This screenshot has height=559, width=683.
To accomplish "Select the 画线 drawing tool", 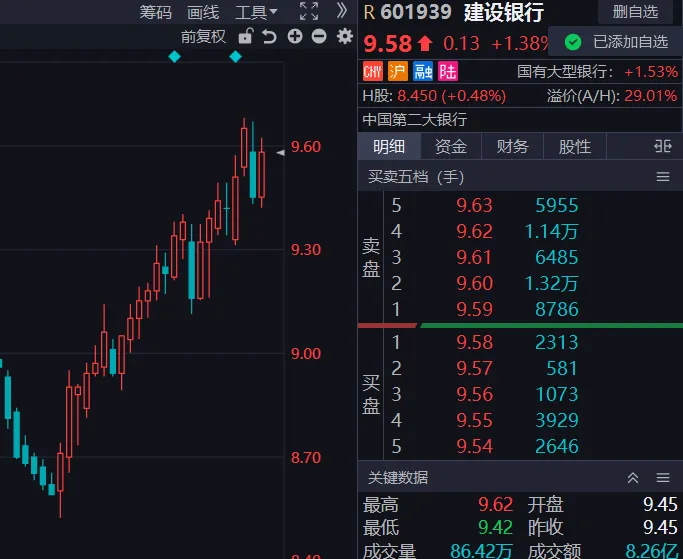I will point(203,12).
